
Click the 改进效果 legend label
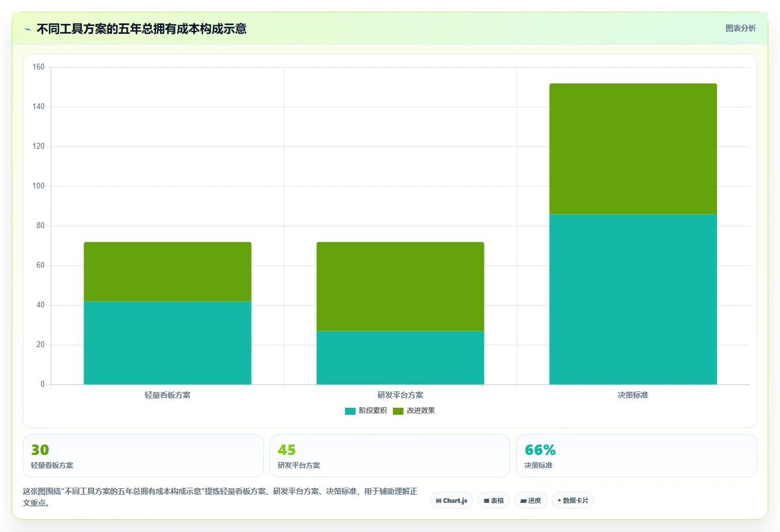[421, 411]
